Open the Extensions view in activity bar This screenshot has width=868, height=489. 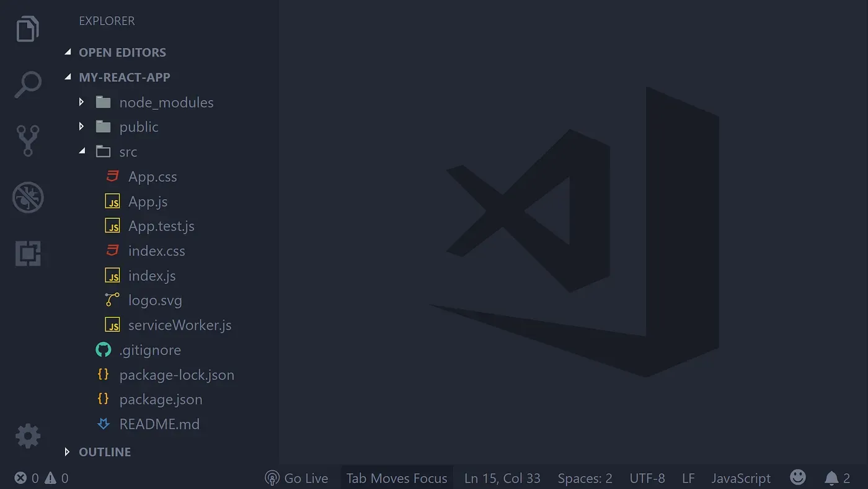[x=28, y=253]
